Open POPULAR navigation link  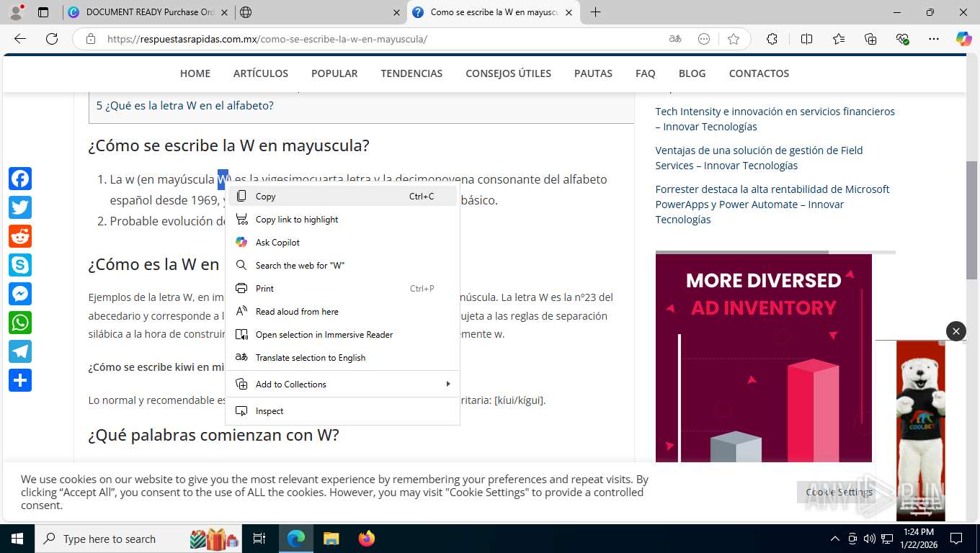coord(334,73)
